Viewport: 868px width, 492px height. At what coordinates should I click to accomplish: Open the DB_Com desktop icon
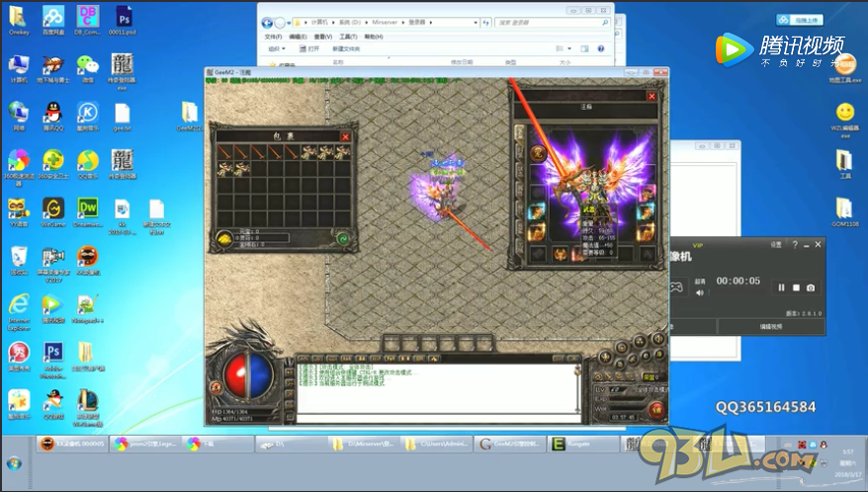click(x=87, y=21)
